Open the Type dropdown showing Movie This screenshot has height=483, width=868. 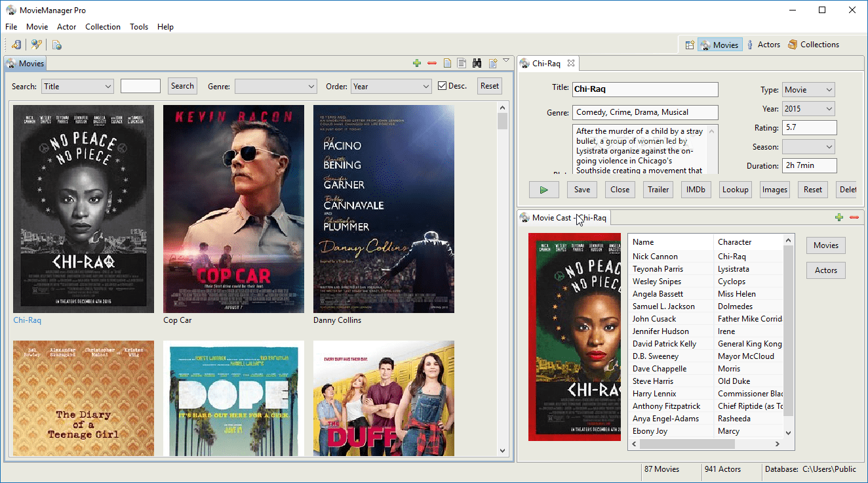pyautogui.click(x=808, y=90)
